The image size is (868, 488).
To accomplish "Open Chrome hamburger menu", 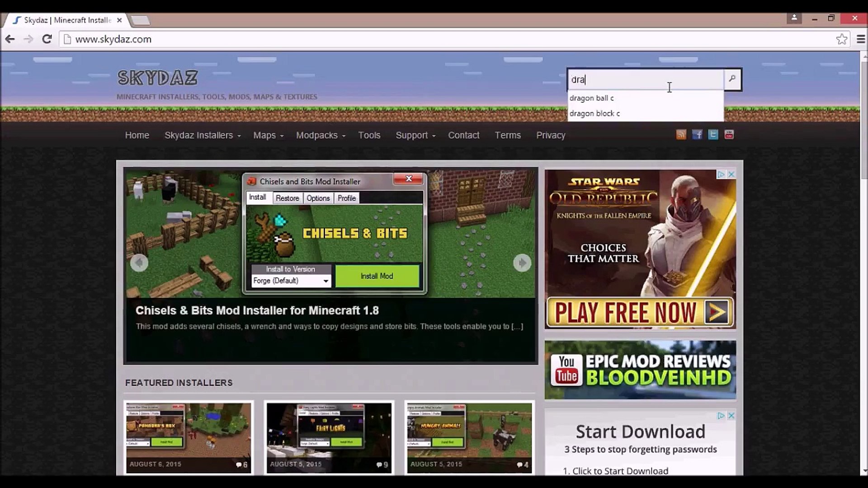I will pos(860,39).
